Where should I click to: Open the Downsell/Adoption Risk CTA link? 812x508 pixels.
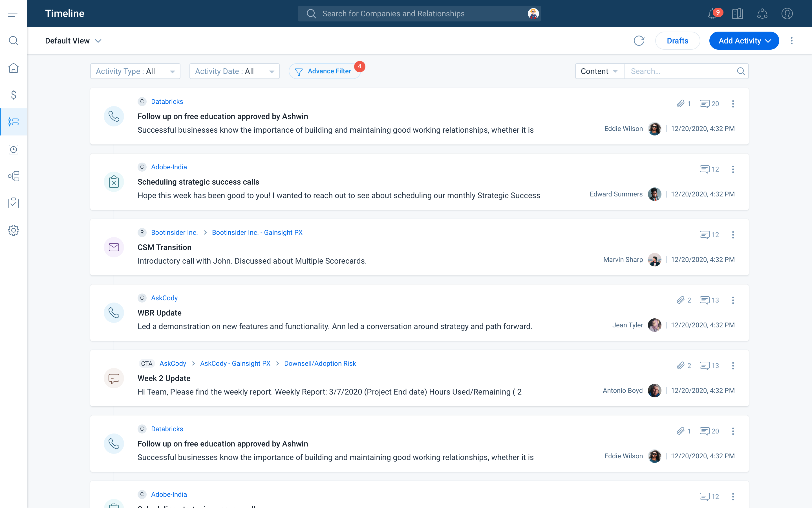(320, 364)
